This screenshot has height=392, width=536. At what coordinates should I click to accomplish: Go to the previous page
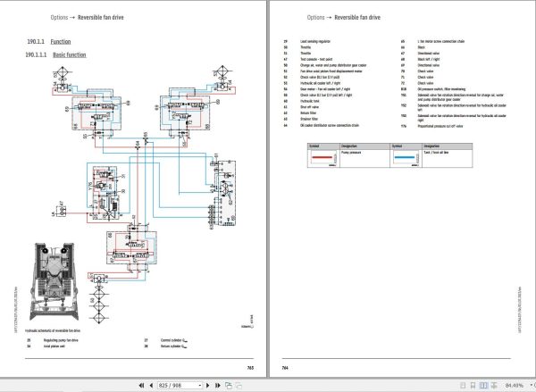[x=151, y=386]
